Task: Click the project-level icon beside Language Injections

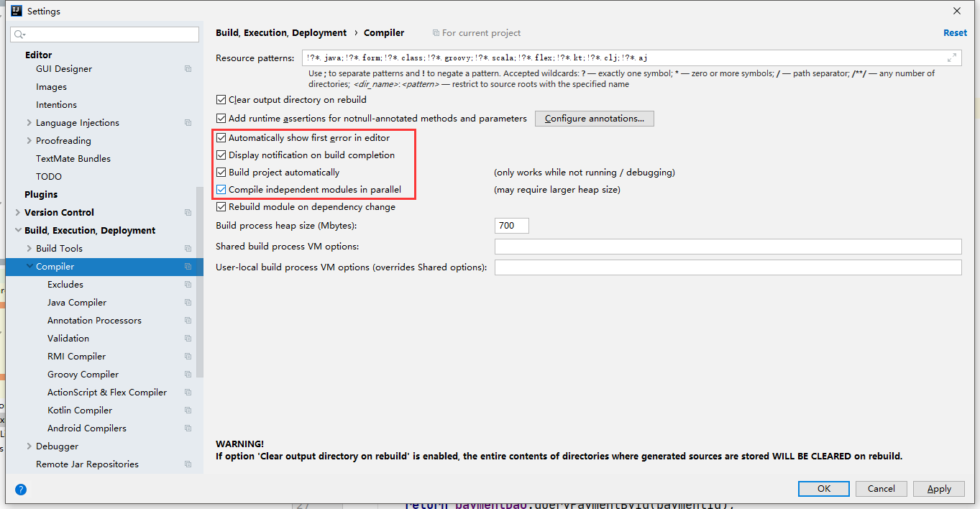Action: click(188, 123)
